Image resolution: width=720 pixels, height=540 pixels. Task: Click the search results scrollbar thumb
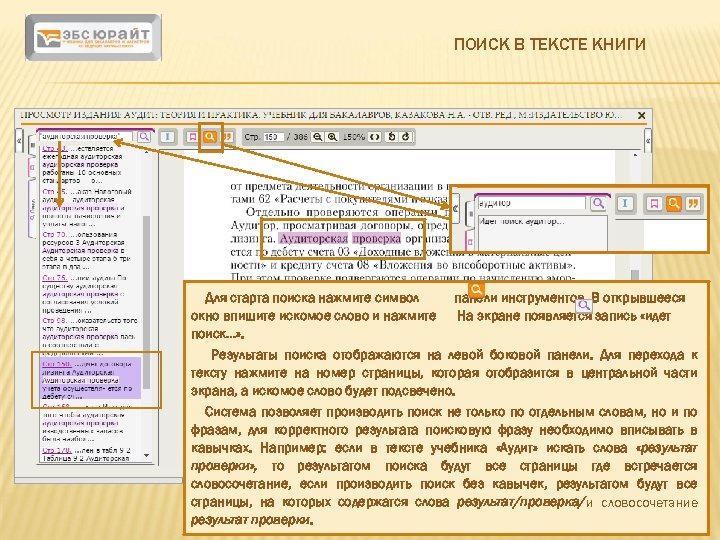tap(146, 301)
